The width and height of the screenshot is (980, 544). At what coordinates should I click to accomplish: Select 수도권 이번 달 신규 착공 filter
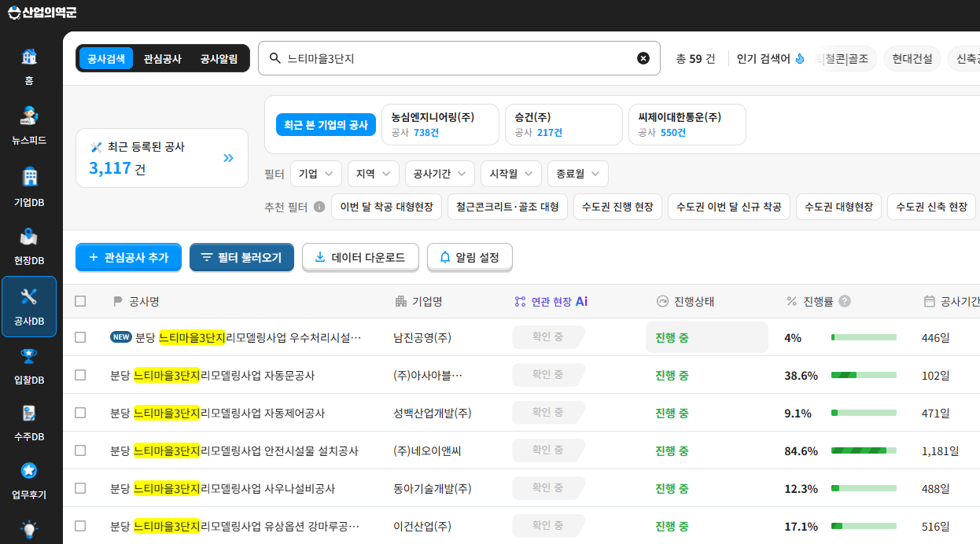(729, 207)
